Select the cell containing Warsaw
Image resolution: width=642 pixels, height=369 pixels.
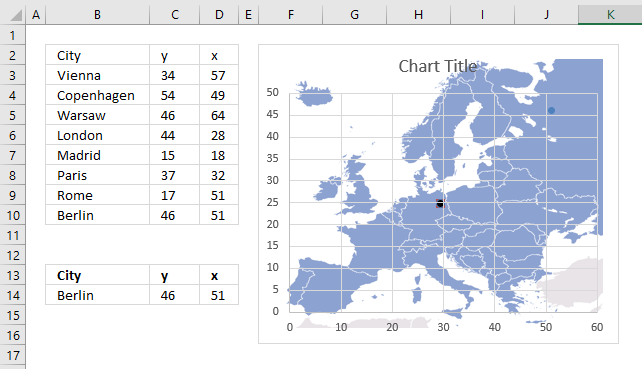[97, 115]
